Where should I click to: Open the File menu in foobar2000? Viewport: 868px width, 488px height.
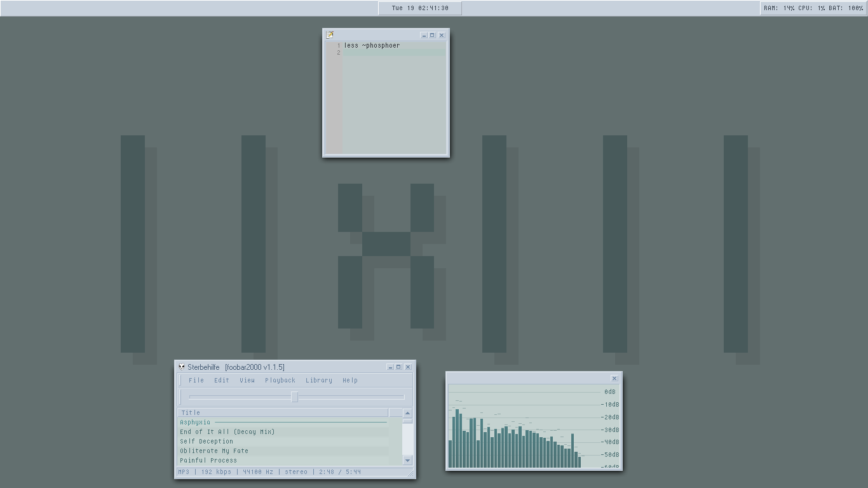tap(196, 380)
